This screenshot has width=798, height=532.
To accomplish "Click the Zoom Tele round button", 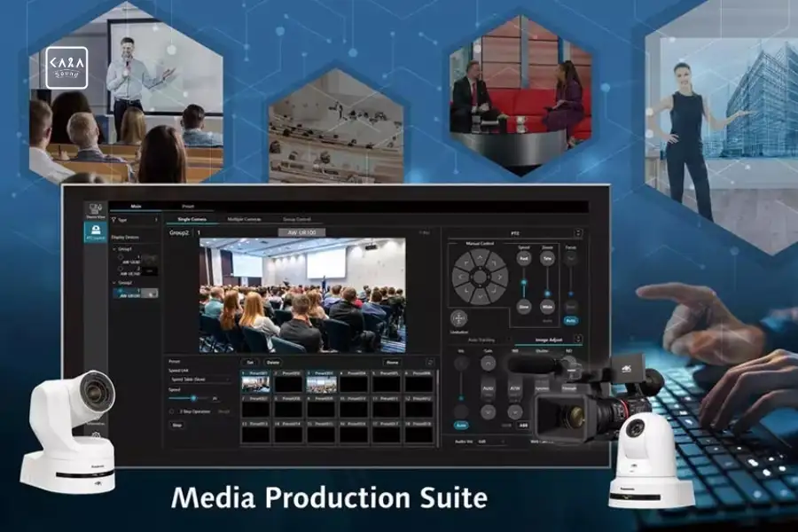I will (549, 258).
